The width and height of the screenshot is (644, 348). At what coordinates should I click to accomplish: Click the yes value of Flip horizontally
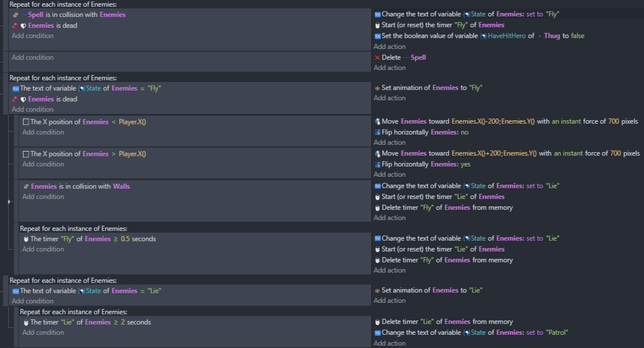coord(465,164)
